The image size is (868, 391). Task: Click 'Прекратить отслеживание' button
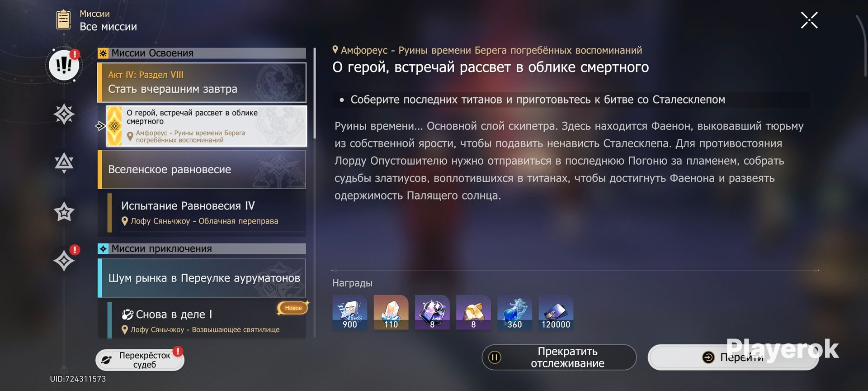click(559, 358)
